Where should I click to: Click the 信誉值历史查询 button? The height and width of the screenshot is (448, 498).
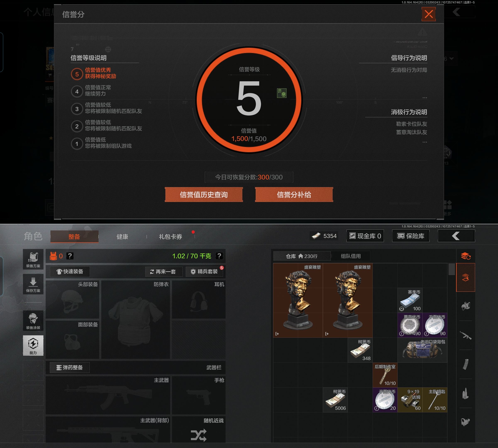point(204,195)
